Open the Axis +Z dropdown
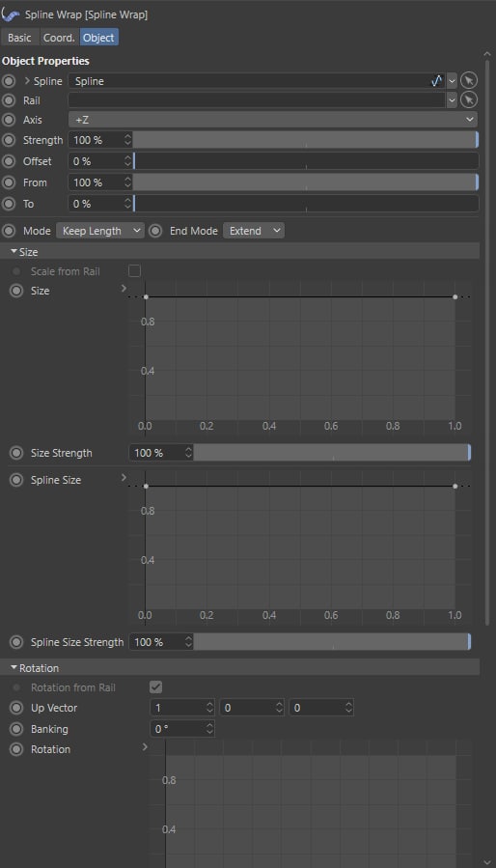 [x=273, y=120]
